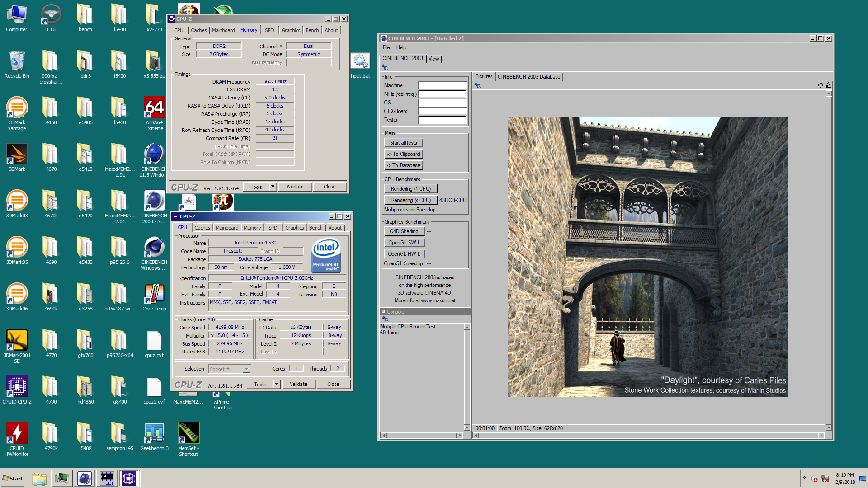Run the C4D Shading benchmark
This screenshot has height=488, width=868.
(x=404, y=231)
